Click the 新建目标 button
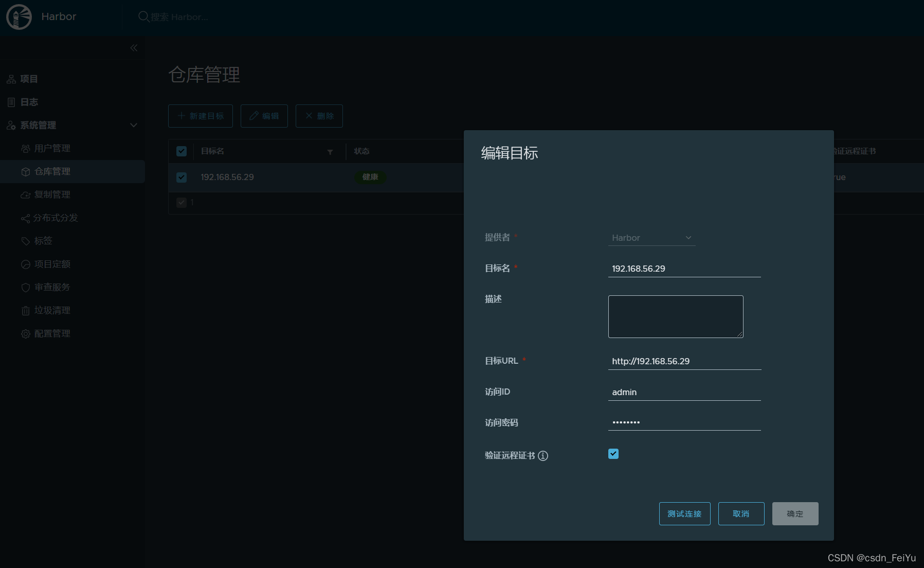 pos(201,116)
